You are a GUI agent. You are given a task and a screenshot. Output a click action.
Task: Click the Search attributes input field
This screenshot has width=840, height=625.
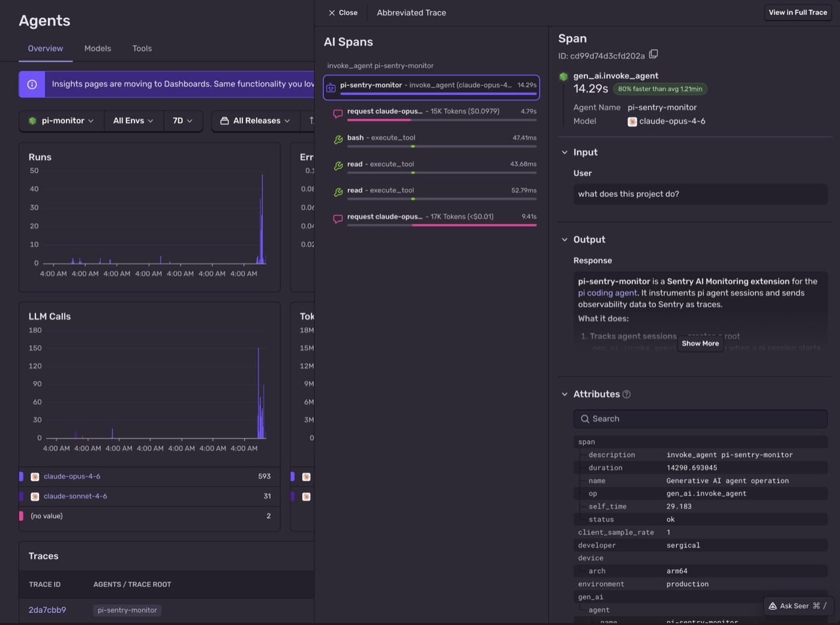click(699, 418)
